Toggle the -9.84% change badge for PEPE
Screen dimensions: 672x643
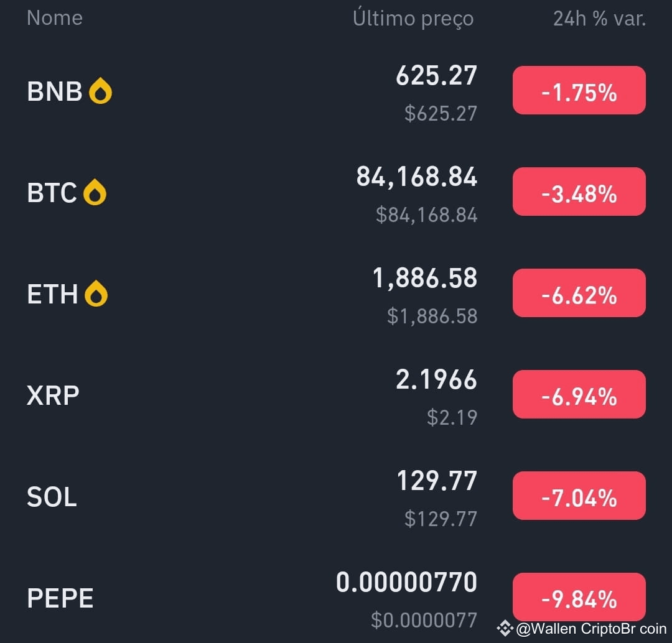coord(579,597)
